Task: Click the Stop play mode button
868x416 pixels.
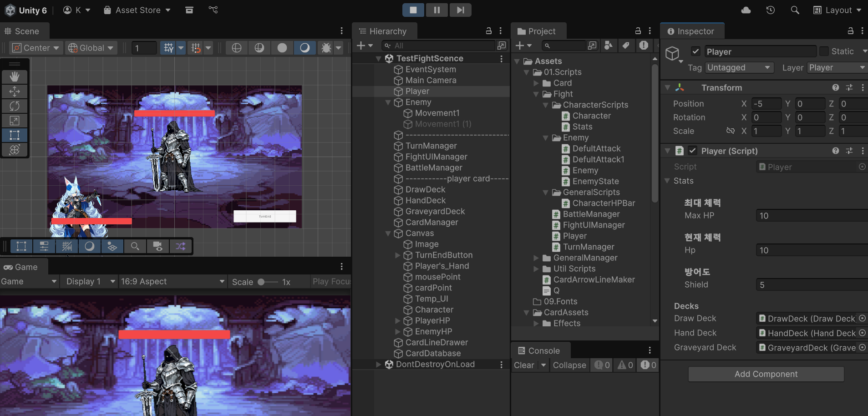Action: pyautogui.click(x=413, y=10)
